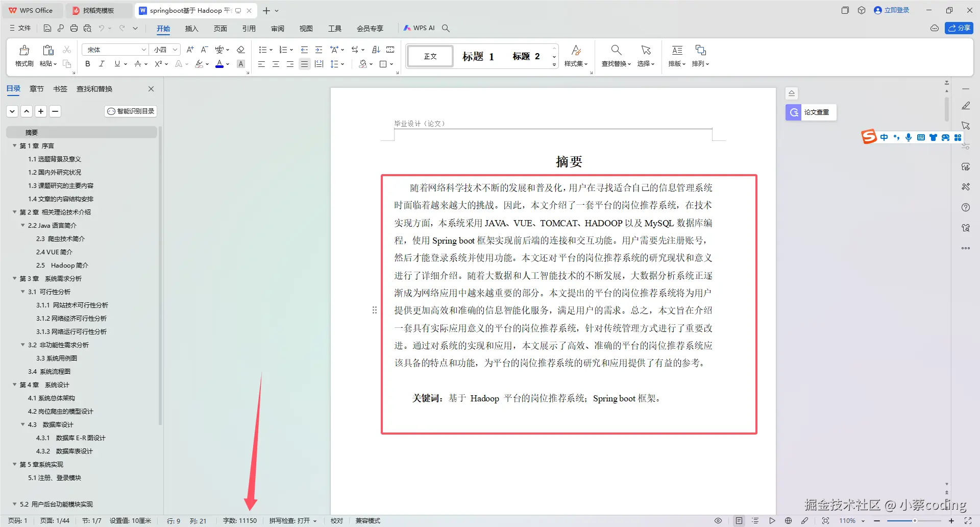This screenshot has height=527, width=980.
Task: Click the text highlight color pen
Action: [199, 64]
